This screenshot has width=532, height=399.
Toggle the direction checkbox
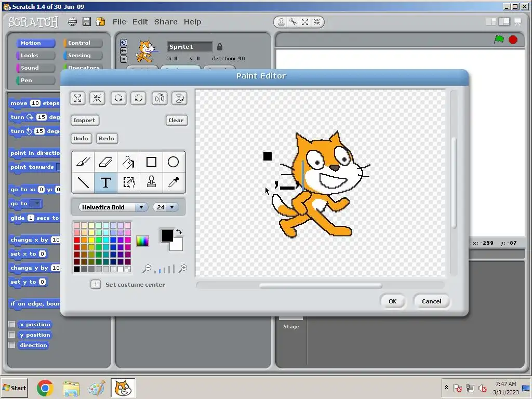12,345
